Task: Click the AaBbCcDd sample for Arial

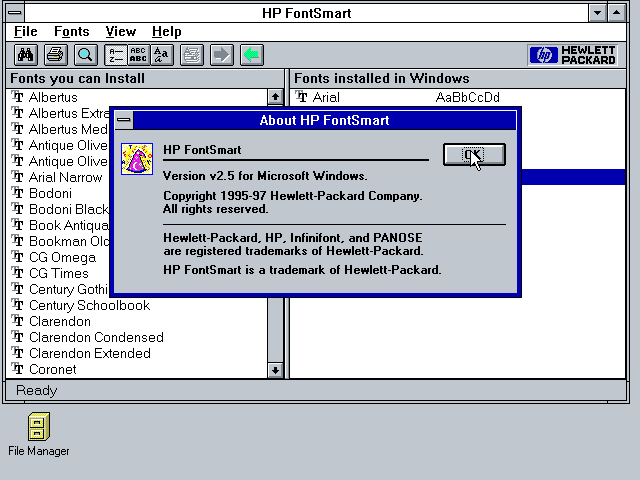Action: pos(467,97)
